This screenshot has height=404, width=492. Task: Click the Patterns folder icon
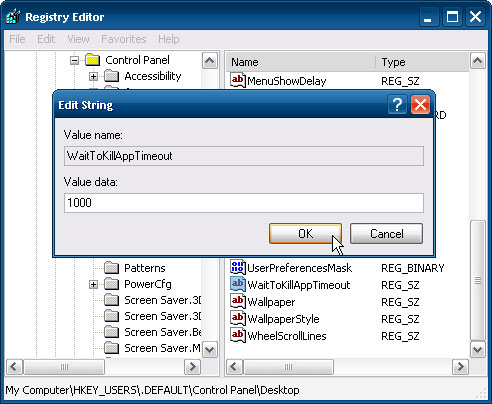click(111, 268)
